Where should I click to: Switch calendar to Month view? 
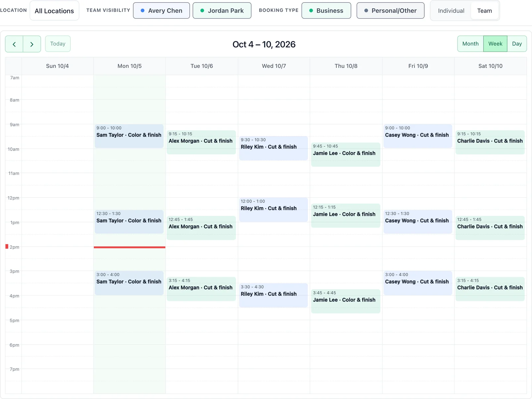(470, 44)
